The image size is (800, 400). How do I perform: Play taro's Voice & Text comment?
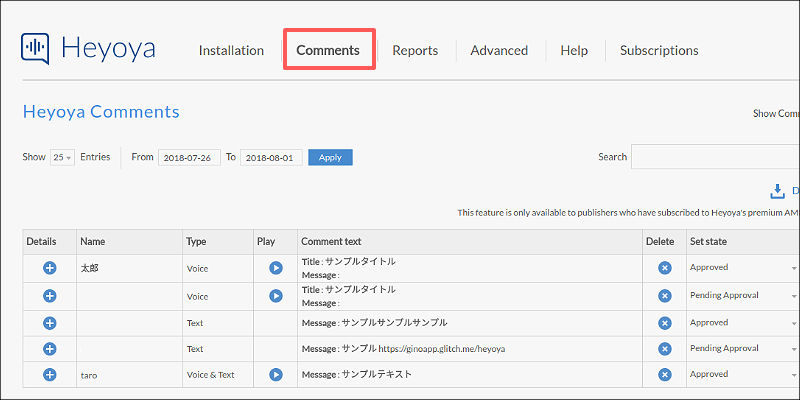[276, 374]
